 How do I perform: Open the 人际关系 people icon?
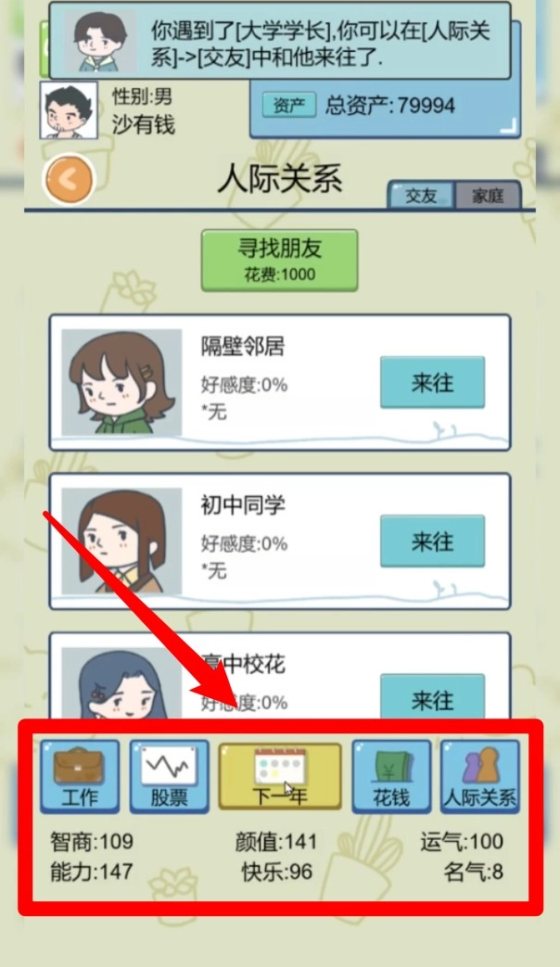pos(480,776)
